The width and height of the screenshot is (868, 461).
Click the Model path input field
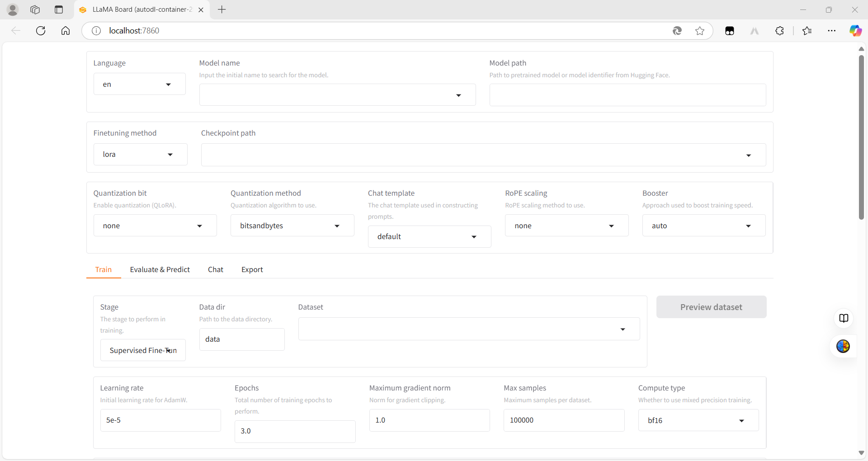[x=627, y=95]
